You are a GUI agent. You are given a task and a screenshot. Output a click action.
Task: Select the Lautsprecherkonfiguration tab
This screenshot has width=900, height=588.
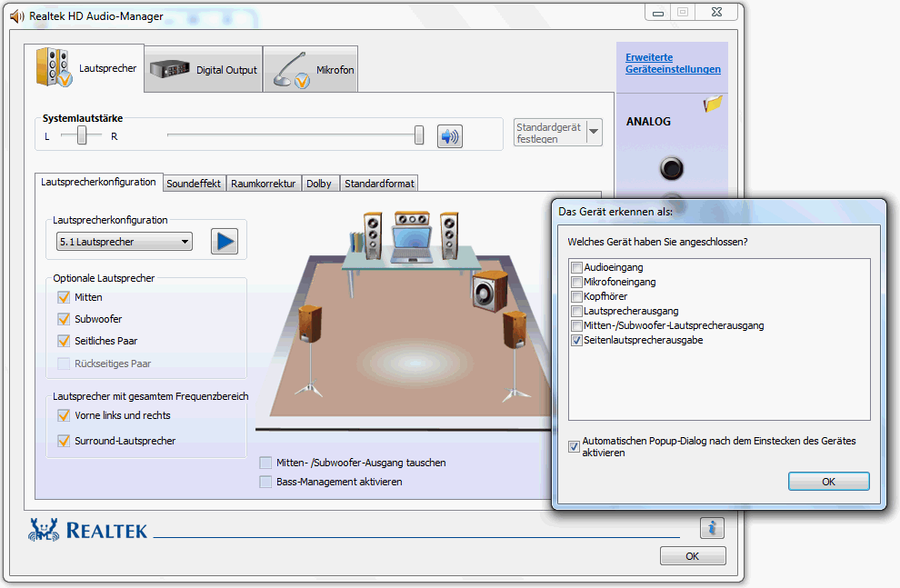click(x=99, y=182)
